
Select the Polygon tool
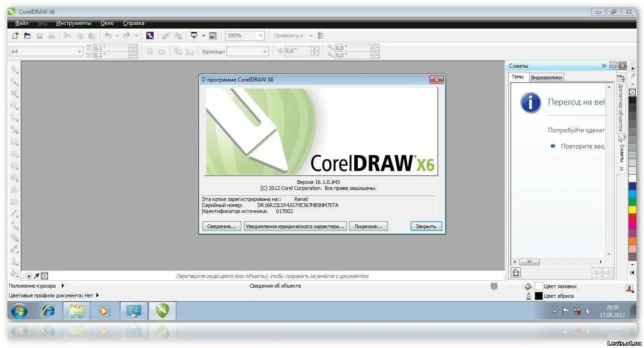click(x=14, y=165)
